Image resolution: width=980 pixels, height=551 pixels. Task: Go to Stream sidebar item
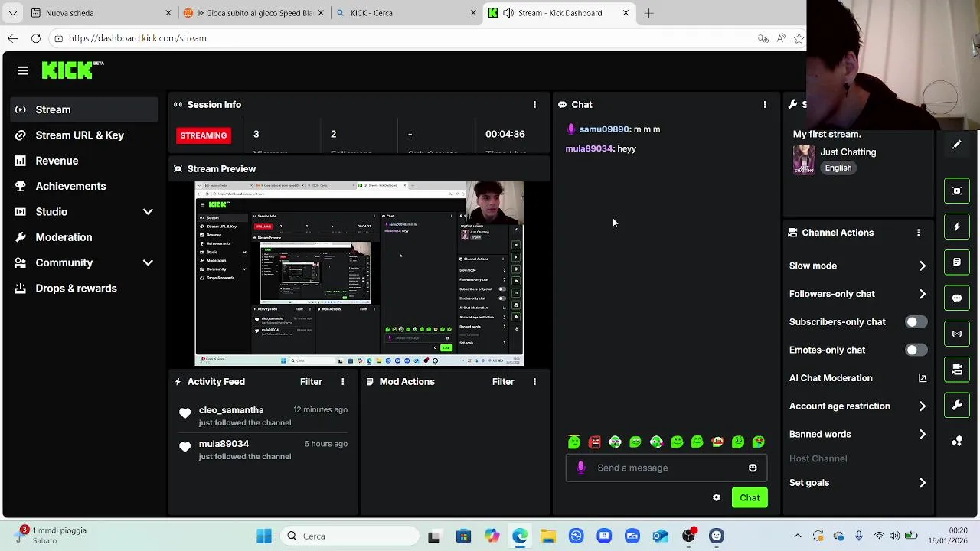[84, 109]
